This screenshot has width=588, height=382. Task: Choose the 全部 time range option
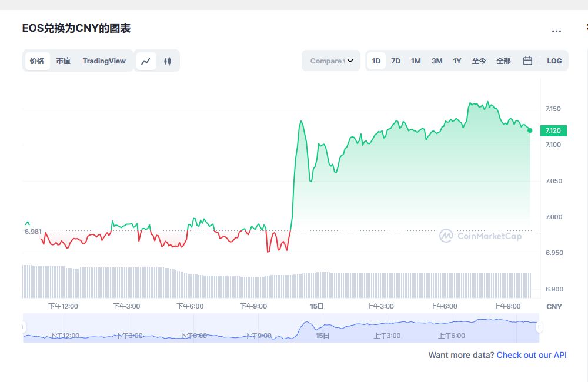point(503,61)
